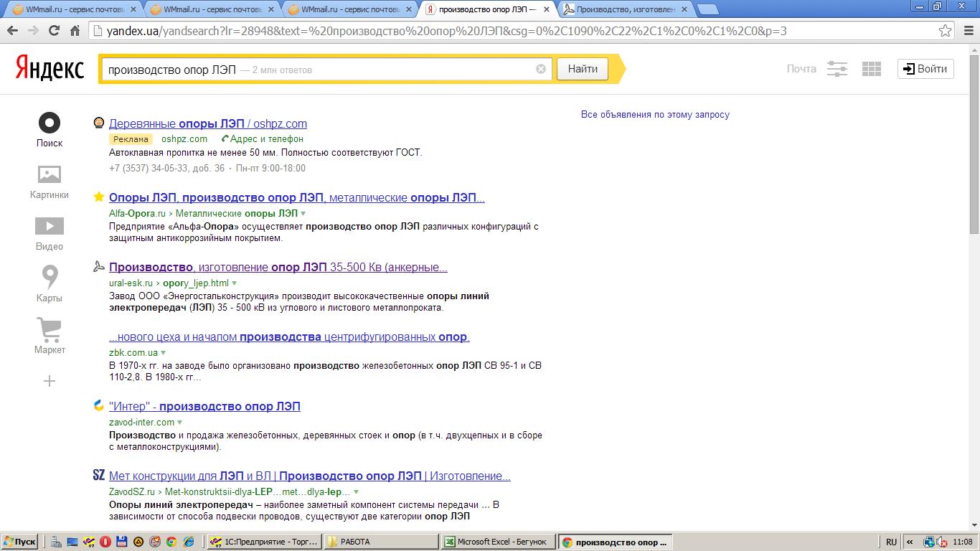Click the Яндекс logo
The image size is (980, 551).
pyautogui.click(x=50, y=69)
